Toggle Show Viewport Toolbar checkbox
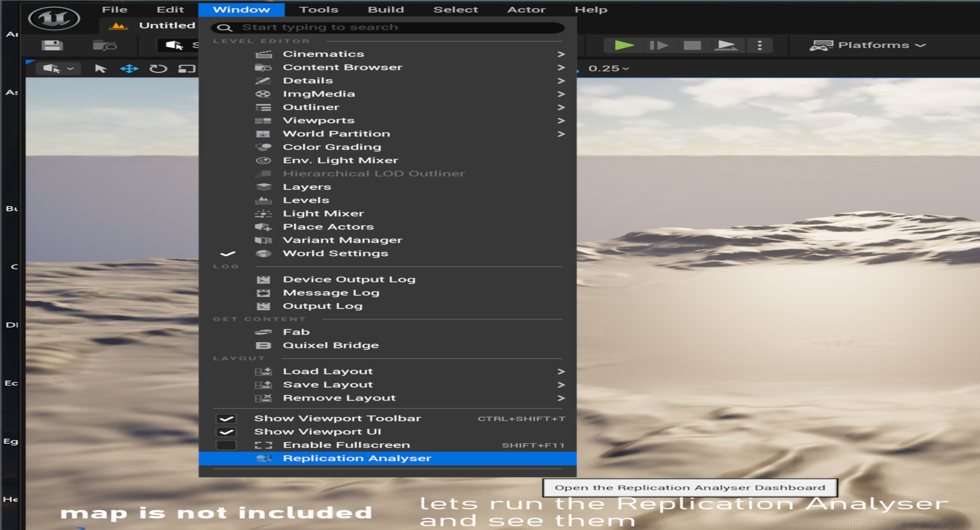This screenshot has height=530, width=980. [x=226, y=418]
